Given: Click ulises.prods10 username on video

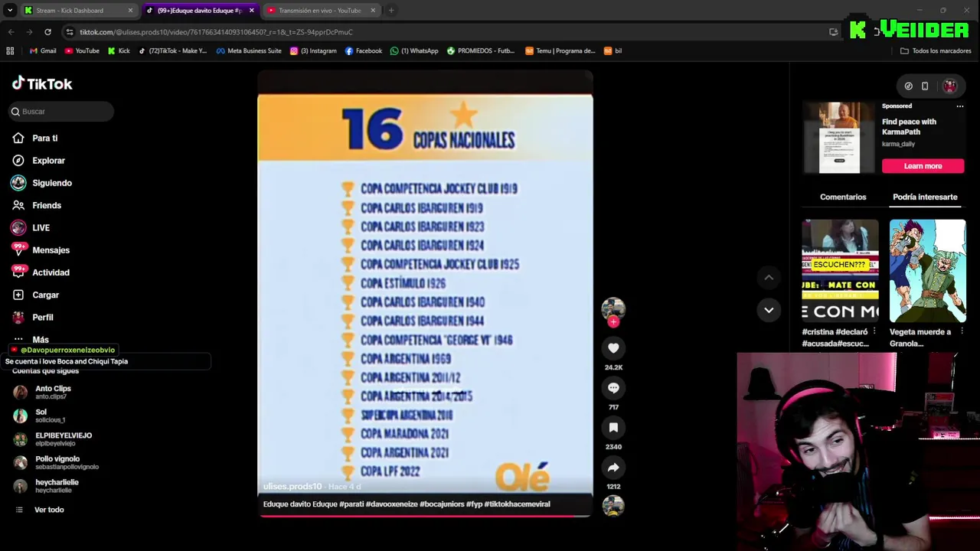Looking at the screenshot, I should 292,487.
